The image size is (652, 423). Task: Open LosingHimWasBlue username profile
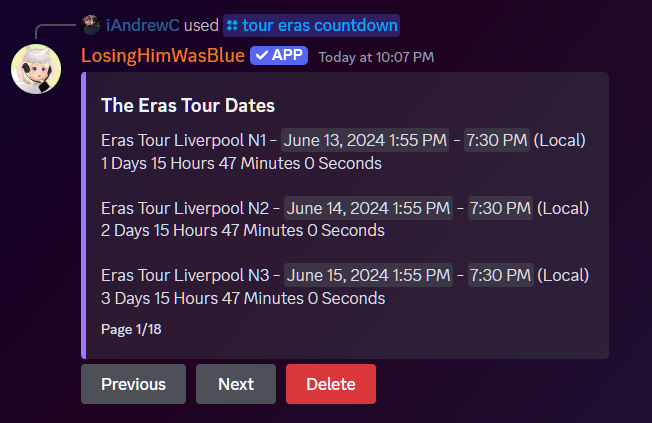163,56
